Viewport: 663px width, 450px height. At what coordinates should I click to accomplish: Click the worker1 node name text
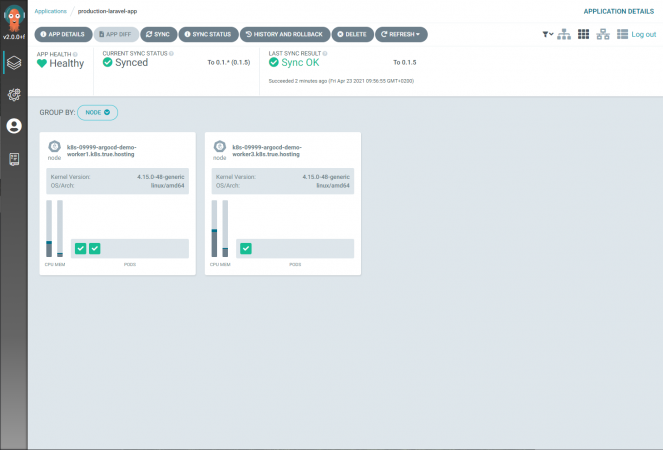tap(101, 151)
